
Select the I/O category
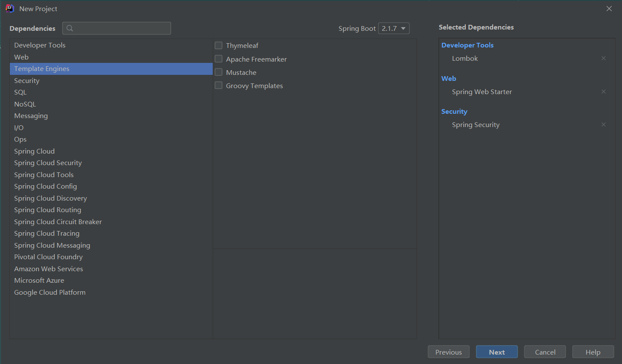click(x=111, y=127)
